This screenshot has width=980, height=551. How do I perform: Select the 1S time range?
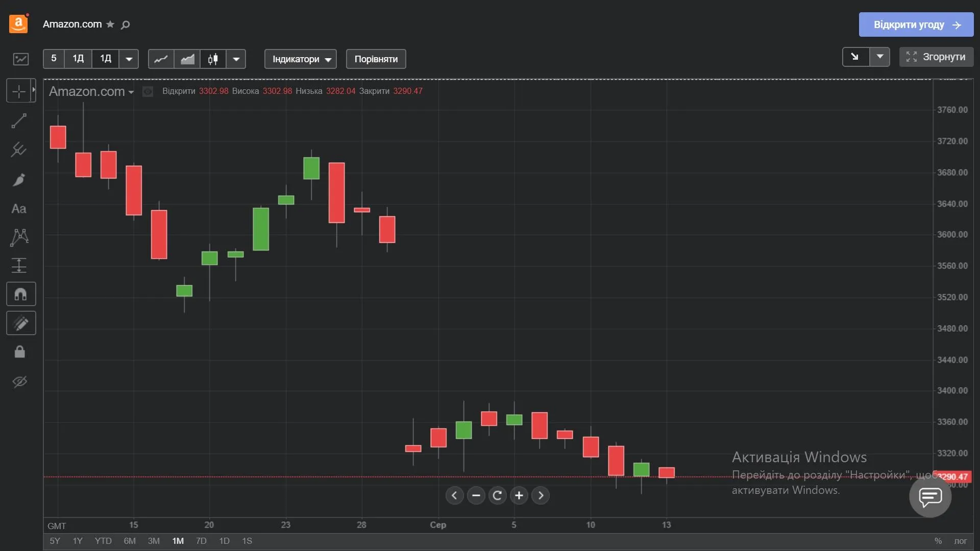(x=247, y=541)
